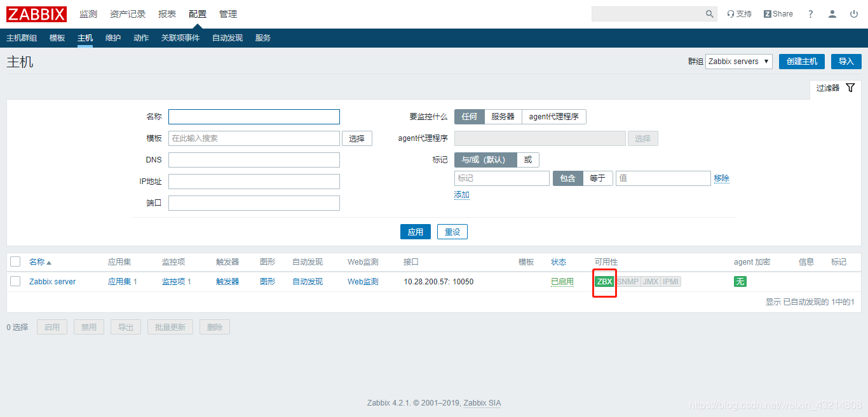The width and height of the screenshot is (868, 417).
Task: Go to 动作 submenu
Action: coord(141,38)
